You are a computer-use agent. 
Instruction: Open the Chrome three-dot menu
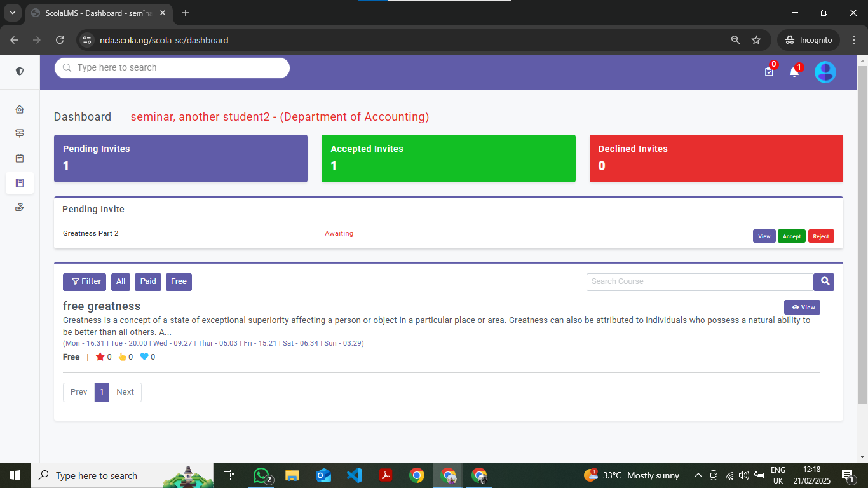pos(853,40)
